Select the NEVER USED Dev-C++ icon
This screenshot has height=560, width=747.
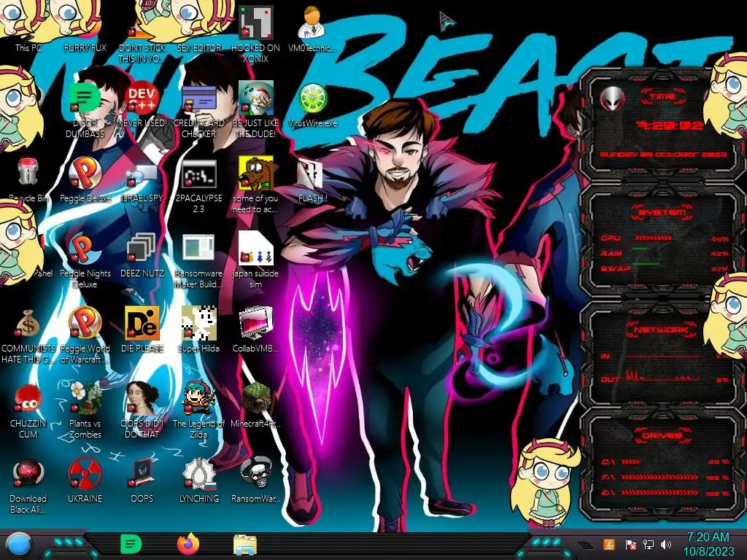pyautogui.click(x=142, y=98)
